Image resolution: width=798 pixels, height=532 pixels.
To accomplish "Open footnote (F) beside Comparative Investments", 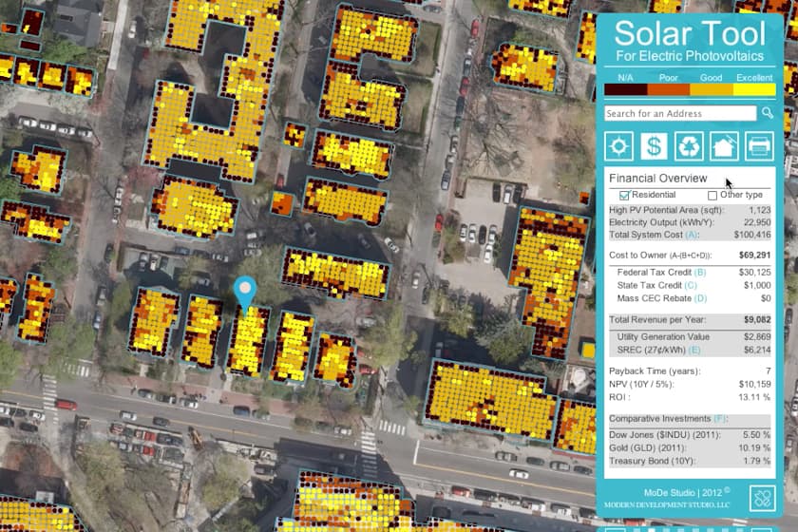I will tap(718, 419).
